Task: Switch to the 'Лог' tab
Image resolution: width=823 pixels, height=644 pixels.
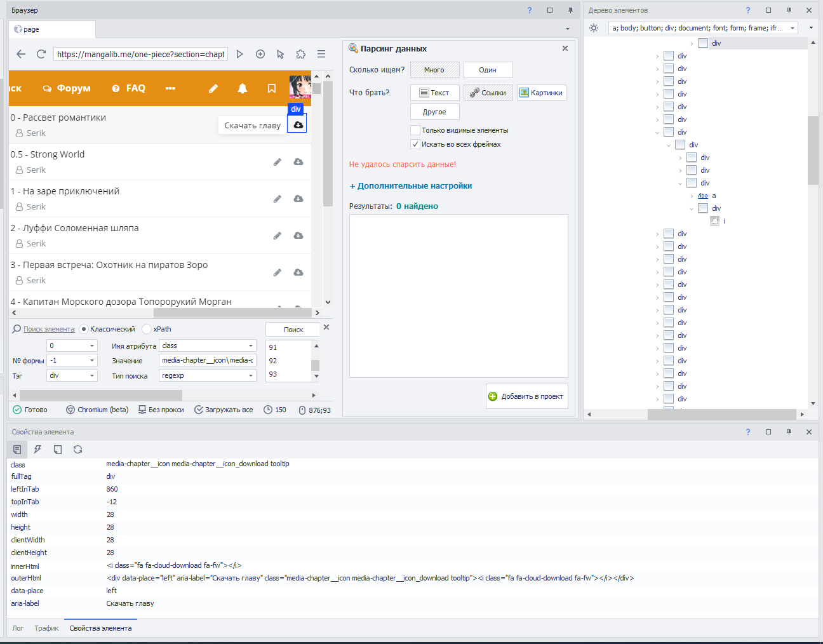Action: pyautogui.click(x=18, y=628)
